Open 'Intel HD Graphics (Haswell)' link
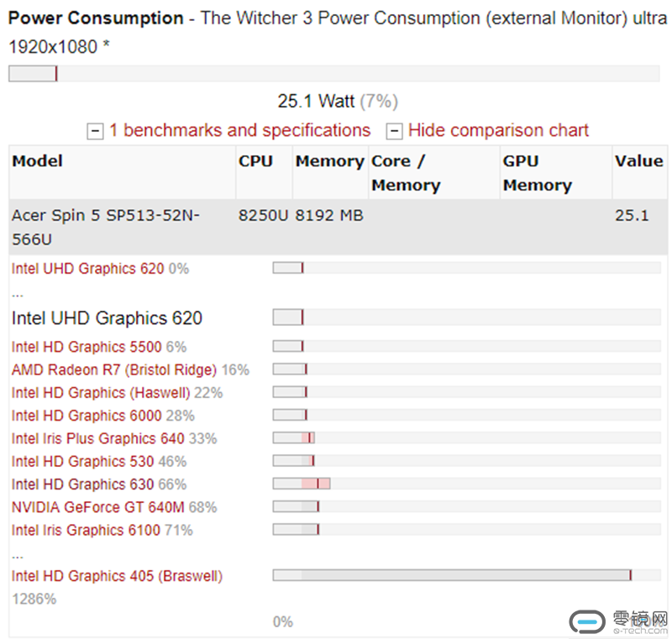 click(x=101, y=393)
